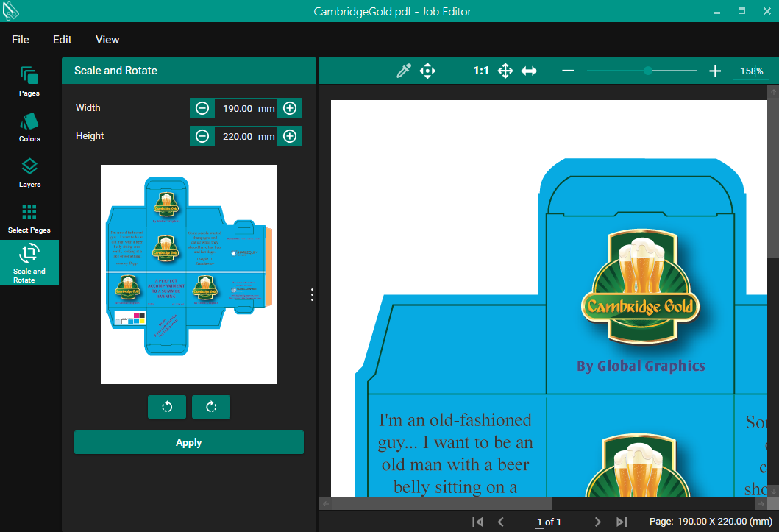
Task: Open the Select Pages panel
Action: [x=29, y=218]
